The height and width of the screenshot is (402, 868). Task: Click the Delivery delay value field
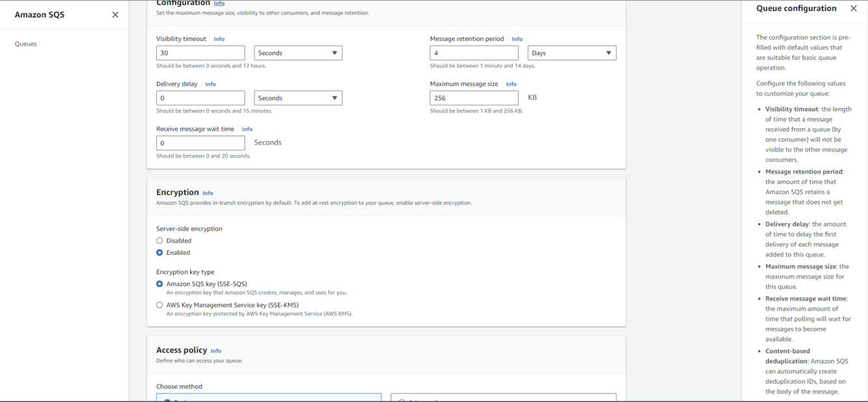tap(200, 98)
